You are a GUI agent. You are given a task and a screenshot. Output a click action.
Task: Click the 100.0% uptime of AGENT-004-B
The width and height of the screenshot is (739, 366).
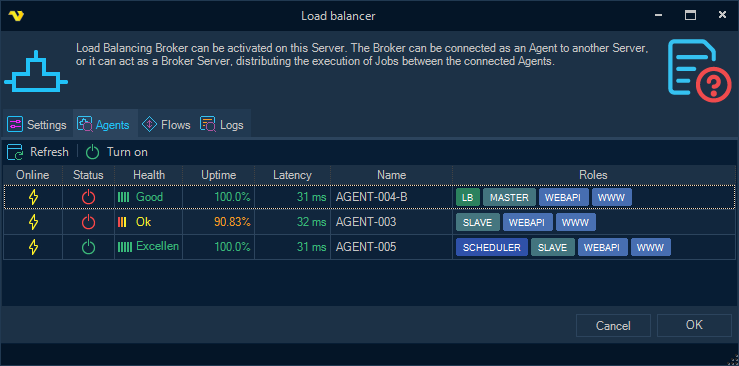232,197
